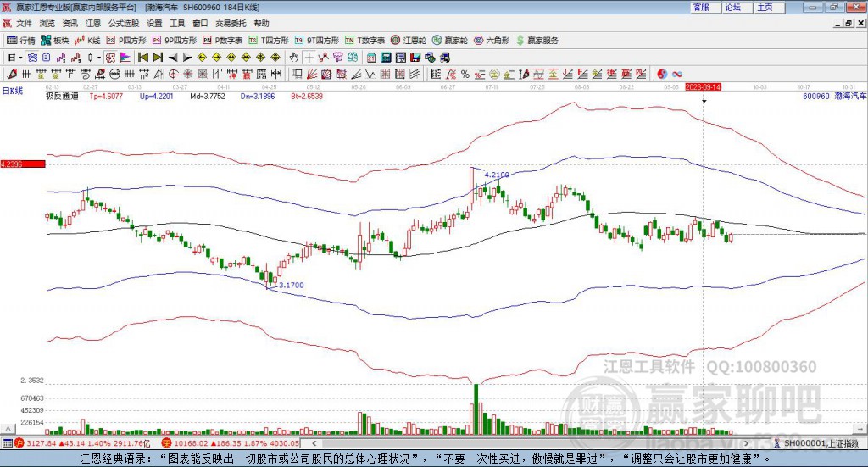The image size is (868, 467).
Task: Click the bottom scrollbar right arrow
Action: click(x=746, y=443)
